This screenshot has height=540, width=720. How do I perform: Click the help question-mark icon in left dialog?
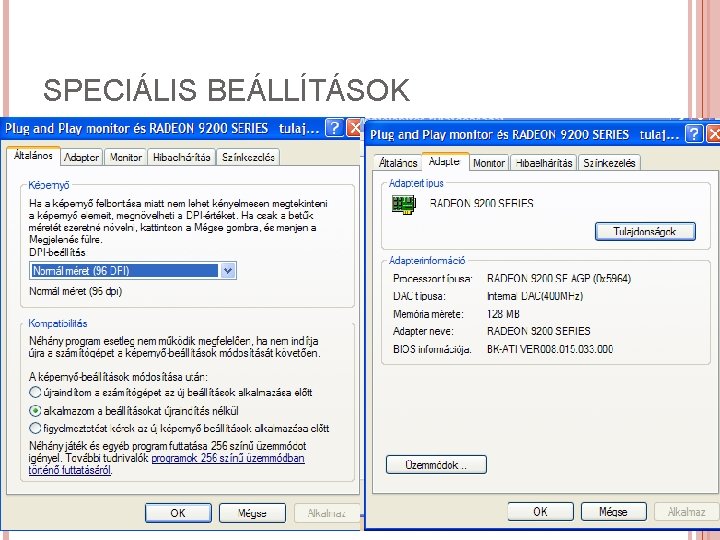[x=335, y=128]
